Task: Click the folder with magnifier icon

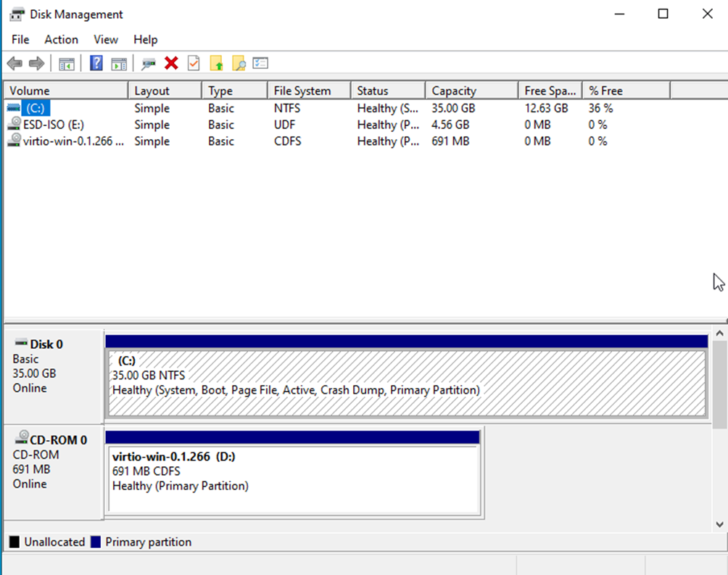Action: [x=239, y=64]
